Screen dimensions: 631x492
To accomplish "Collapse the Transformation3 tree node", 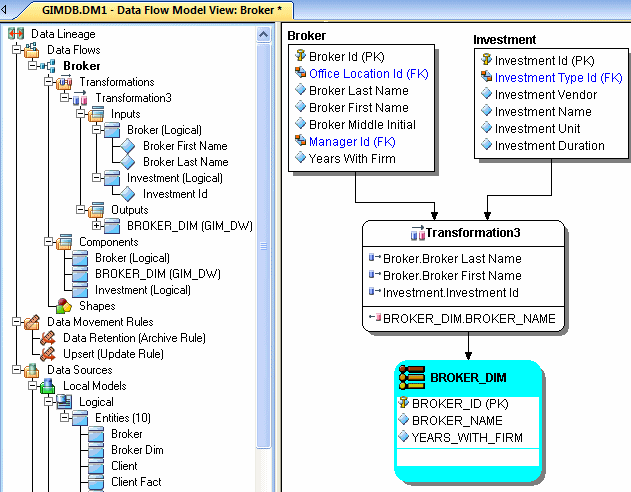I will [x=64, y=97].
